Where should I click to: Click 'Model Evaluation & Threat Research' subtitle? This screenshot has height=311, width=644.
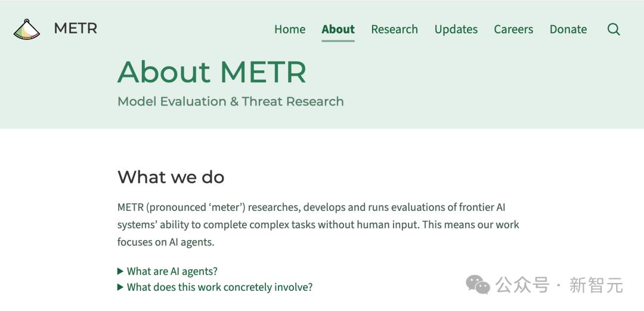click(231, 101)
